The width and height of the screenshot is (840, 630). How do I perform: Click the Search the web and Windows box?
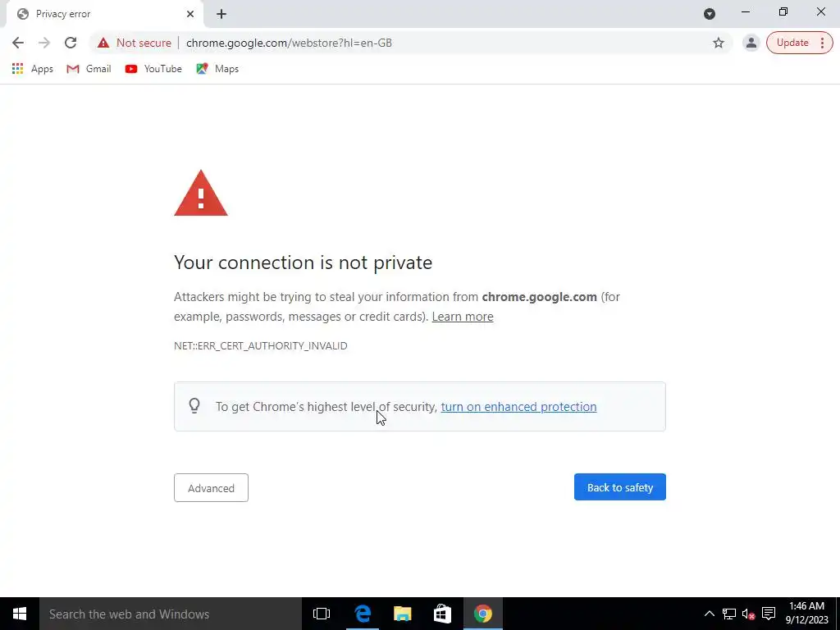click(171, 614)
